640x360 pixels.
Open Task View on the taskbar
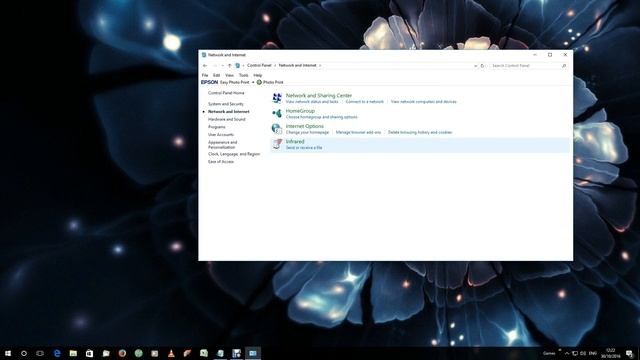click(40, 353)
